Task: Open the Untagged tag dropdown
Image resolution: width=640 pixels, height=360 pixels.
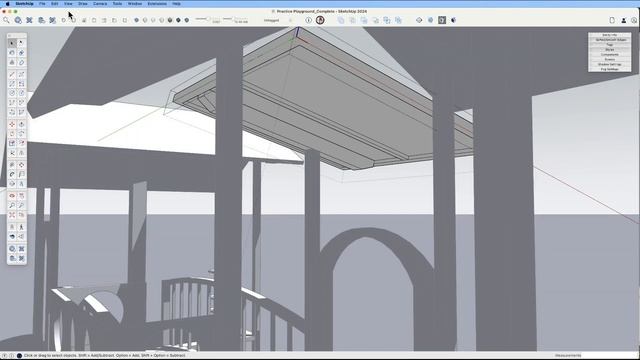Action: coord(278,20)
